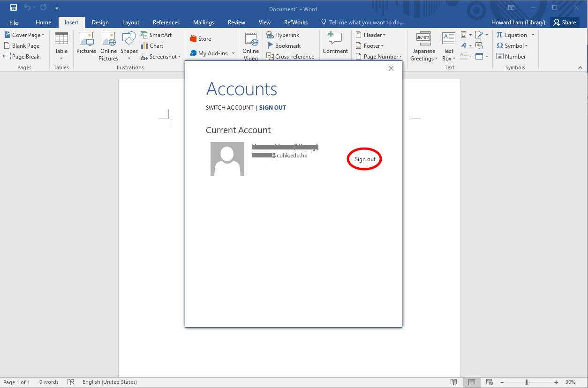
Task: Open the File menu
Action: tap(14, 22)
